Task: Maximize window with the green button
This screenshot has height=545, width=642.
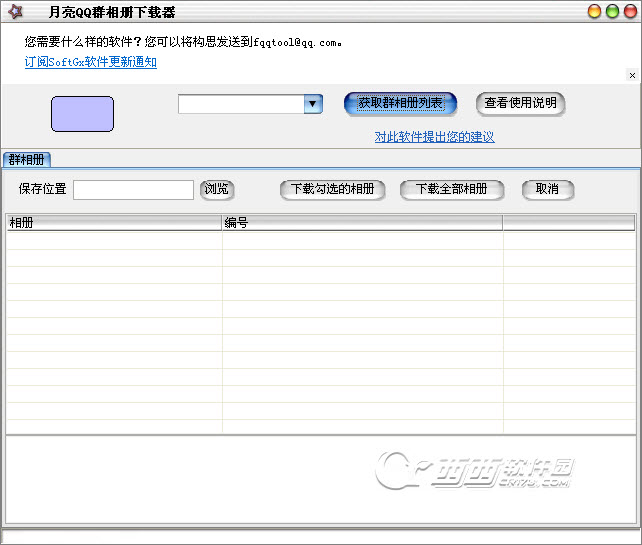Action: pyautogui.click(x=612, y=11)
